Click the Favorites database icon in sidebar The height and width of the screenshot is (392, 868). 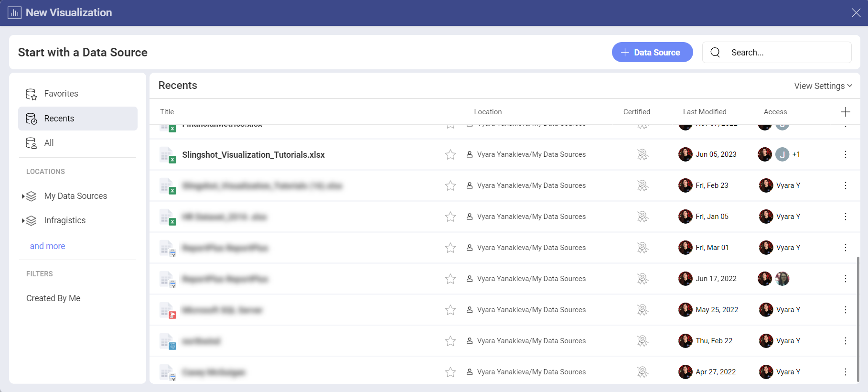32,94
